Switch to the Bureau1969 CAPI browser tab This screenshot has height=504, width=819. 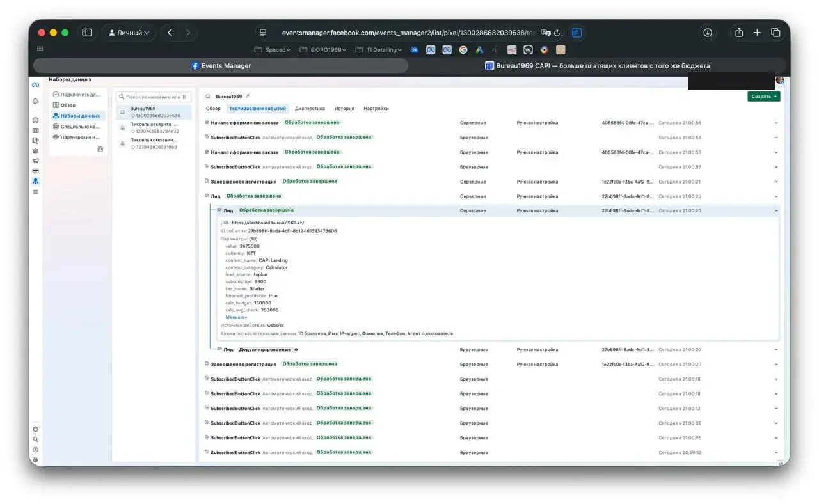(x=598, y=66)
